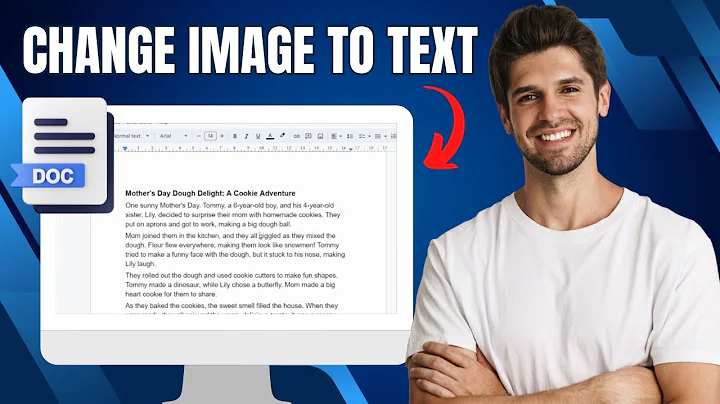The height and width of the screenshot is (404, 720).
Task: Click the line starting "dough. Flour flew everywhere"
Action: [232, 245]
